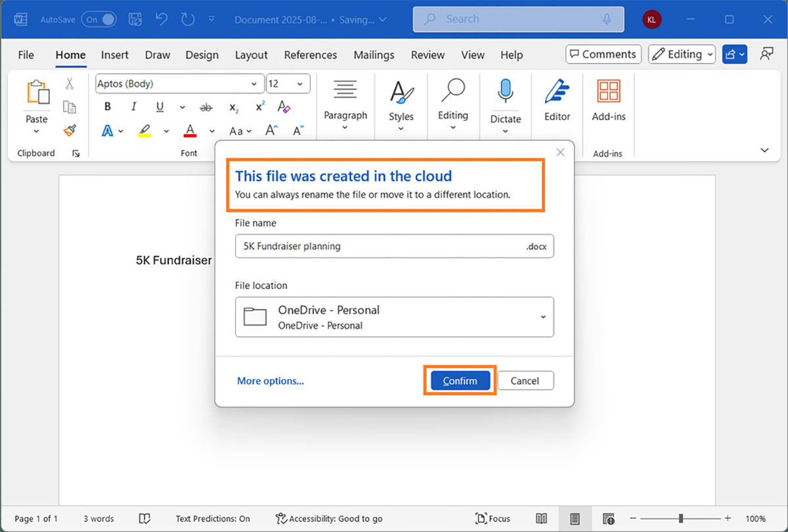Toggle Superscript formatting
The height and width of the screenshot is (532, 788).
click(x=260, y=106)
